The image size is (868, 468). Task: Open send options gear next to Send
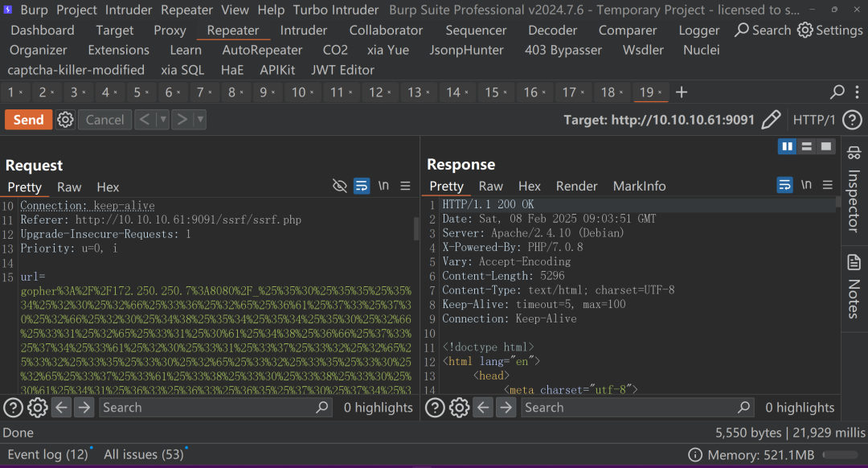click(x=65, y=120)
